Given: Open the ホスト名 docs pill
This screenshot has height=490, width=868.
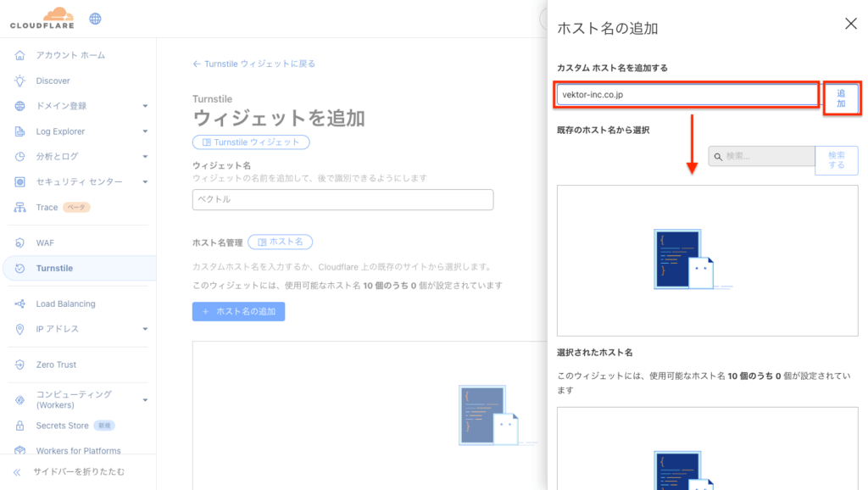Looking at the screenshot, I should (x=280, y=242).
